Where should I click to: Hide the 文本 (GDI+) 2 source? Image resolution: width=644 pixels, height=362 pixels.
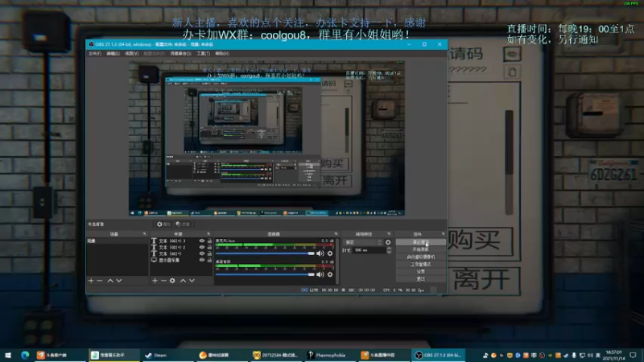202,247
